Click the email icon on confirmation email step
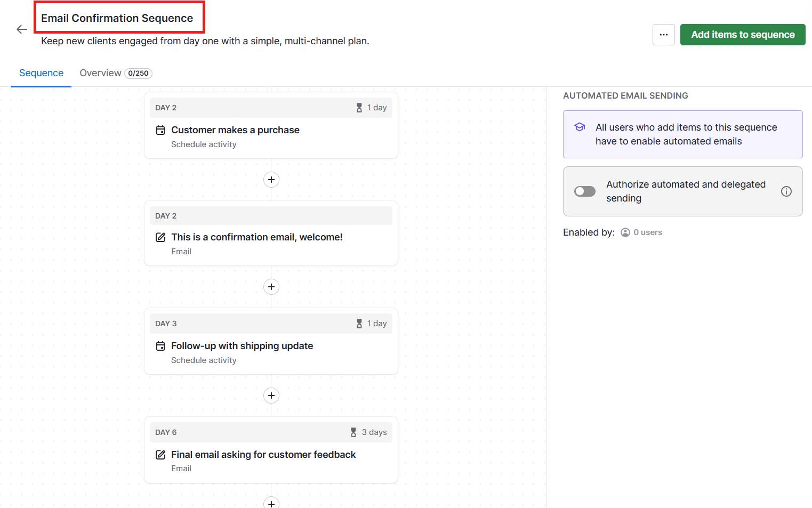Image resolution: width=812 pixels, height=508 pixels. click(160, 237)
